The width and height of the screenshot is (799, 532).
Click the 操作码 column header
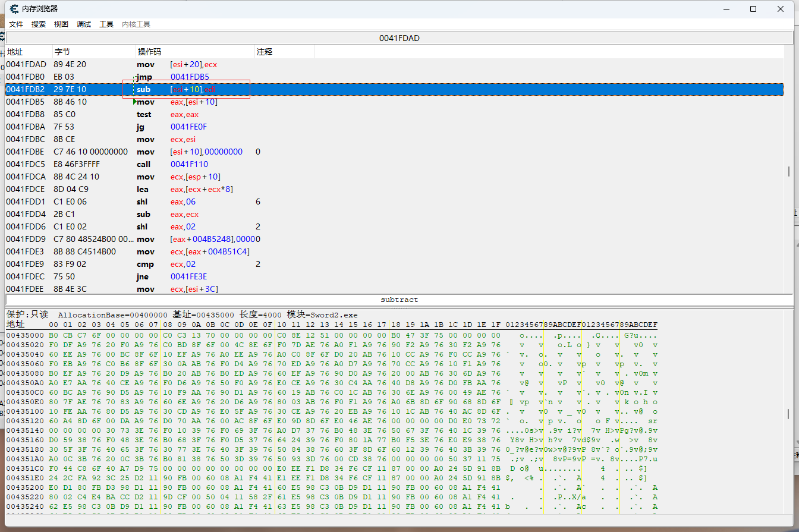[x=195, y=52]
